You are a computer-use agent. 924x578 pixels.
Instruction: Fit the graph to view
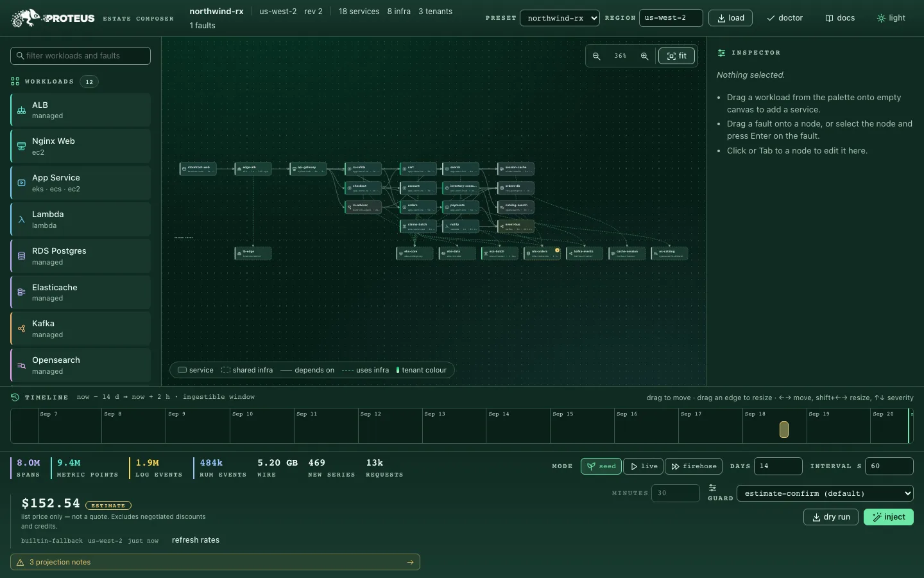(676, 56)
